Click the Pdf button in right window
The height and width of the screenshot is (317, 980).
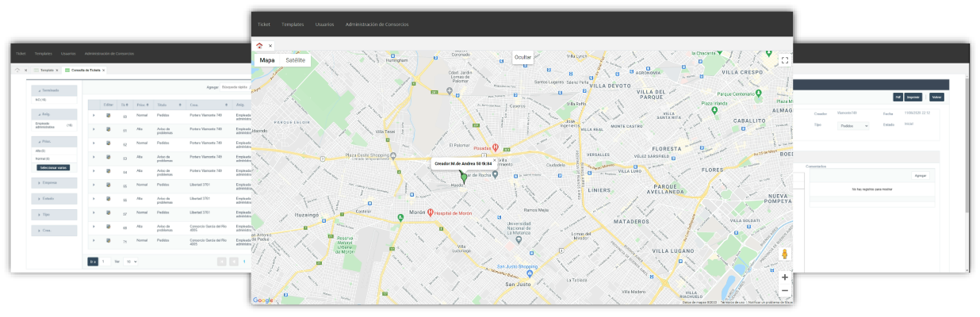[x=898, y=97]
